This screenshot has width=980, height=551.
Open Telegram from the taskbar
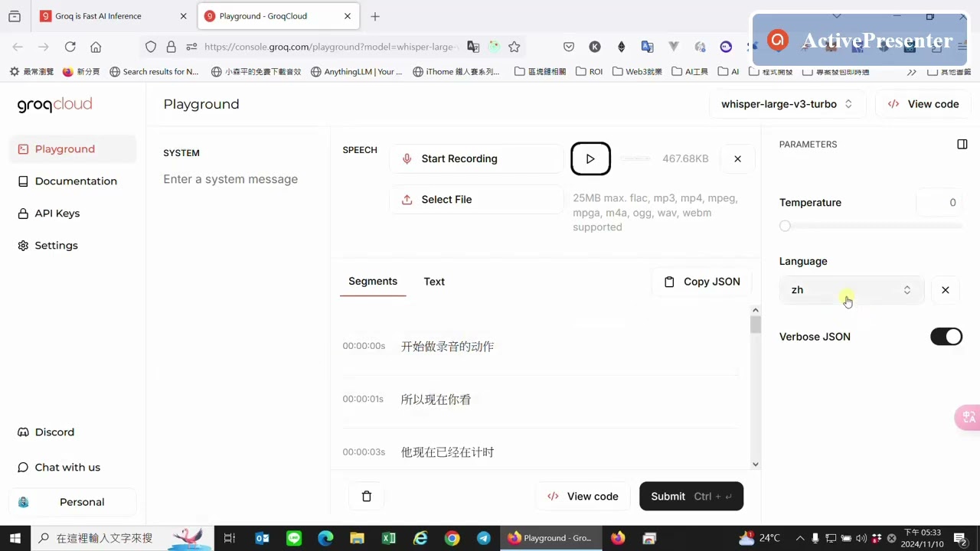point(483,538)
